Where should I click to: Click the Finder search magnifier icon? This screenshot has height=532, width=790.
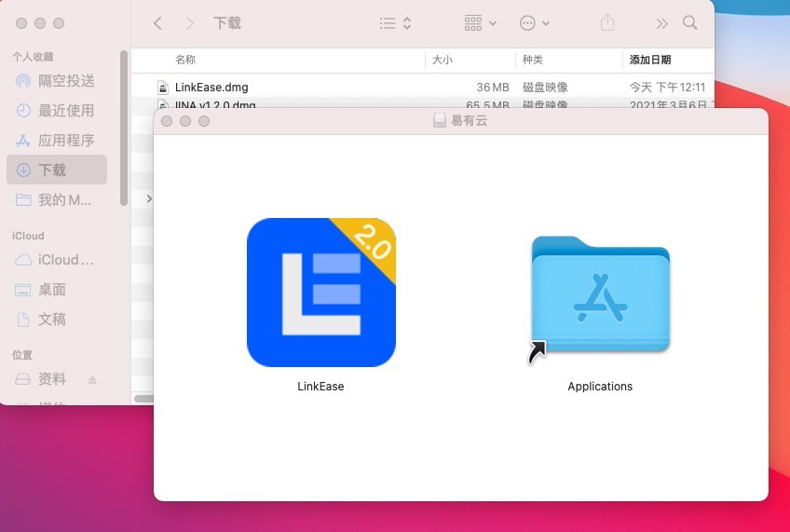[x=689, y=22]
